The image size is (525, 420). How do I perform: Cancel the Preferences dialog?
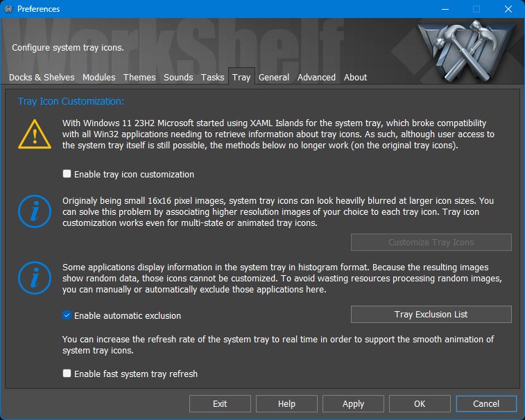pos(486,403)
